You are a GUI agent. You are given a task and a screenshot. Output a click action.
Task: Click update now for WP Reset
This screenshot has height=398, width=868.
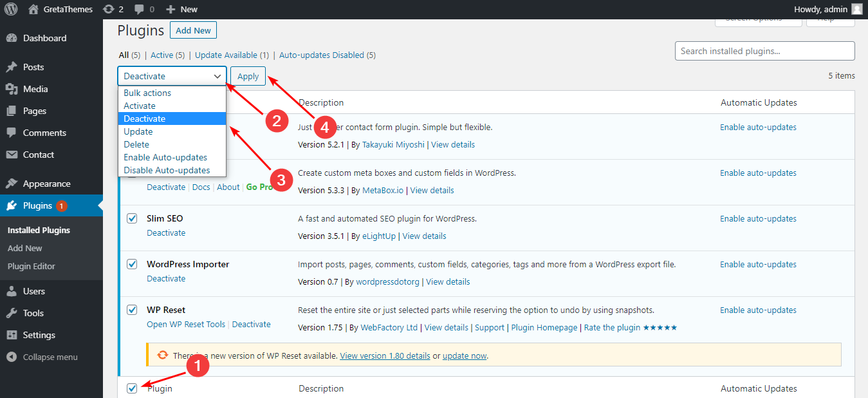click(464, 355)
